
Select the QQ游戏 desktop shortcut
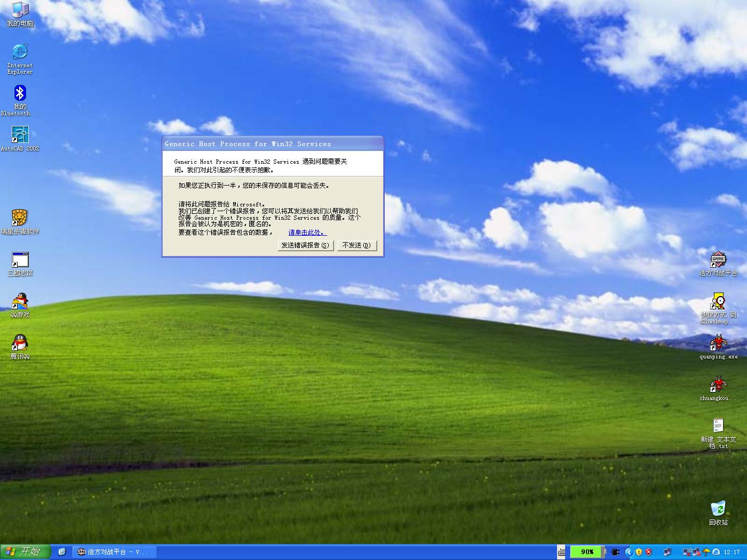click(20, 305)
